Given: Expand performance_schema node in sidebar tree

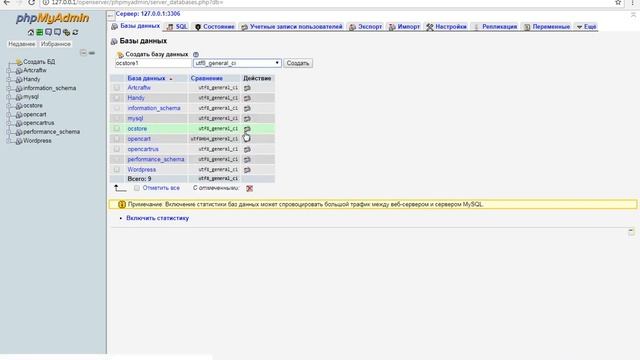Looking at the screenshot, I should coord(9,132).
